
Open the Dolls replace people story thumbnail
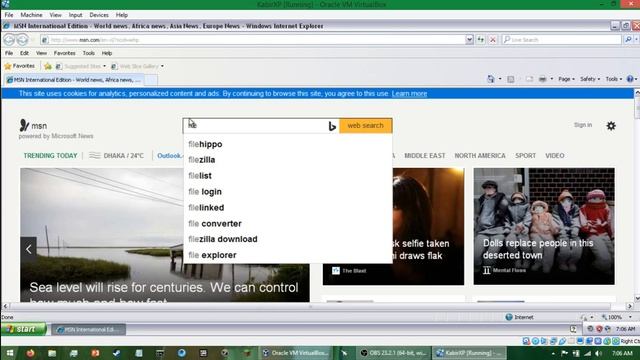pyautogui.click(x=544, y=226)
